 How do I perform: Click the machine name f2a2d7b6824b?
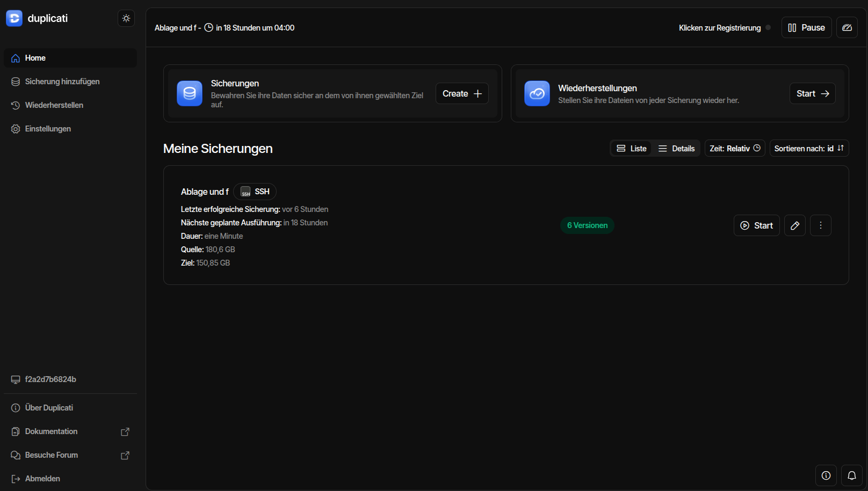[x=50, y=379]
